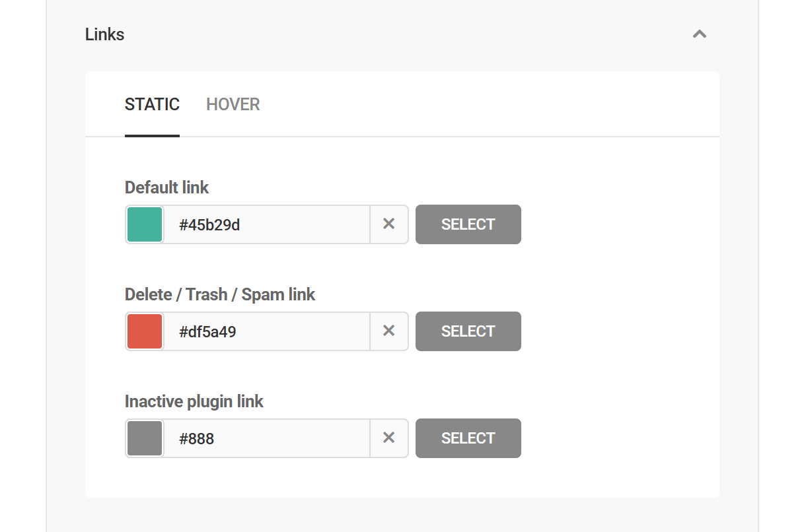Click SELECT for the Default link

pyautogui.click(x=468, y=224)
